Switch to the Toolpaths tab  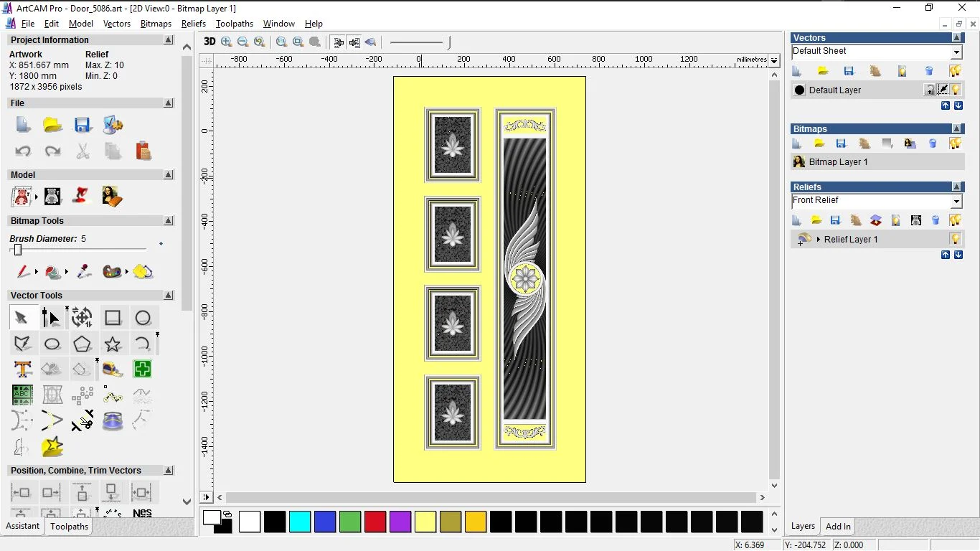pyautogui.click(x=69, y=527)
